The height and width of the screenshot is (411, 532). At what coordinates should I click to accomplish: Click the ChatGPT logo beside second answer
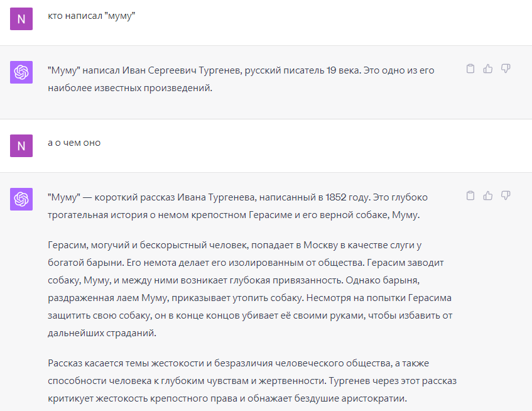click(21, 199)
